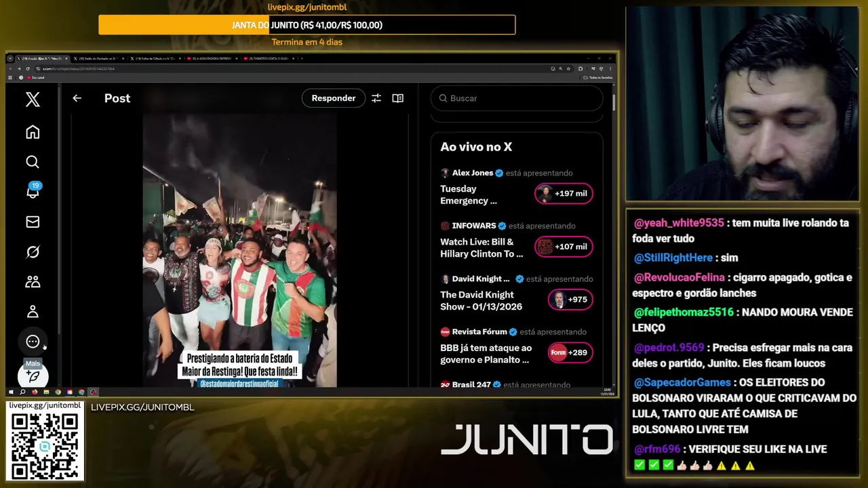Click the LIVEPIX.GG/JUNITOMBL text
Screen dimensions: 868x488
[x=142, y=407]
